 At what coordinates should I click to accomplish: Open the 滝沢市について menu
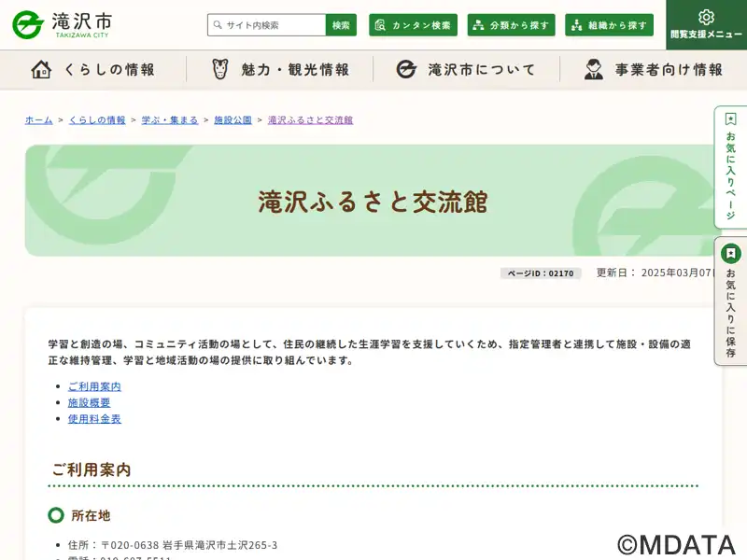click(466, 70)
